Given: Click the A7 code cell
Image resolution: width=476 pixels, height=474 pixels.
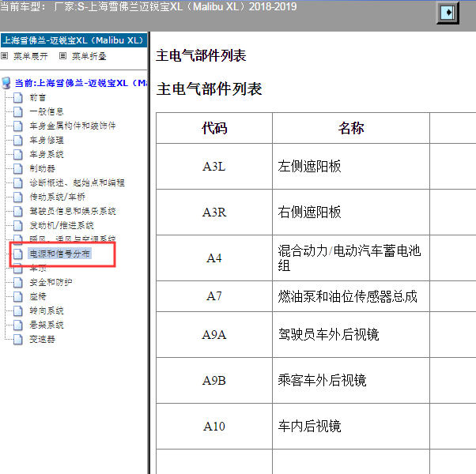Looking at the screenshot, I should click(x=214, y=296).
